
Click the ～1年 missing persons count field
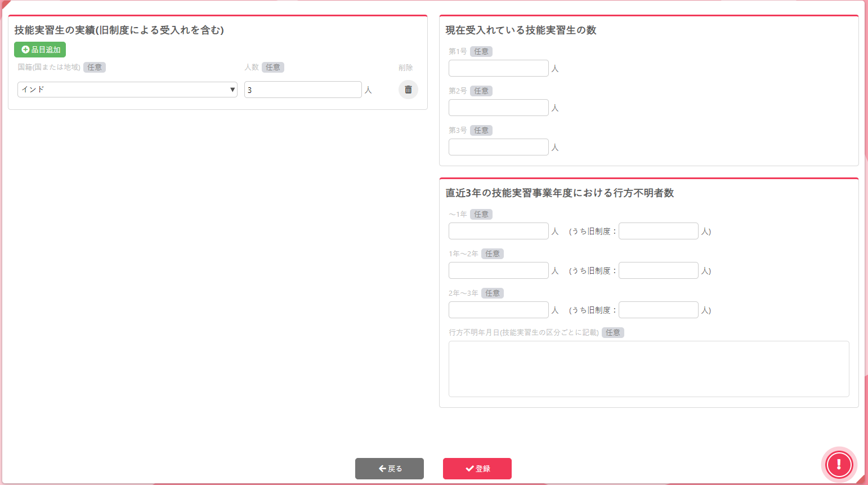[498, 231]
